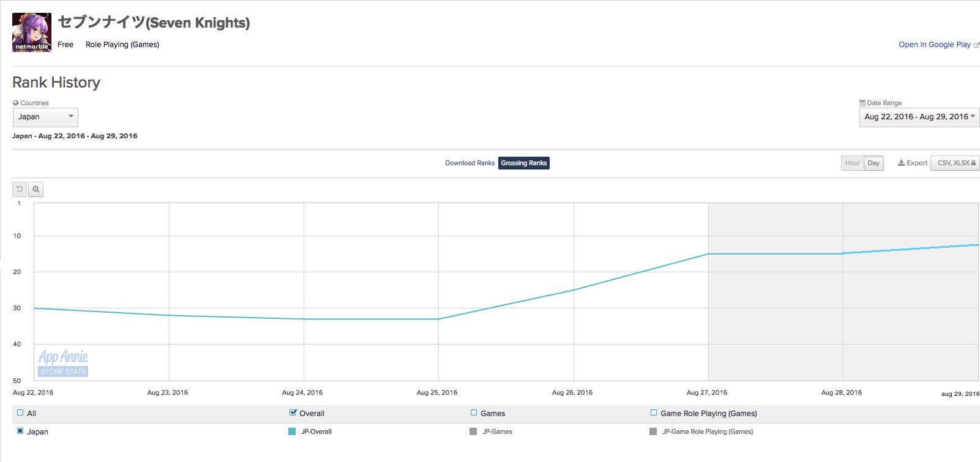The image size is (980, 462).
Task: Check the Games category checkbox
Action: coord(474,413)
